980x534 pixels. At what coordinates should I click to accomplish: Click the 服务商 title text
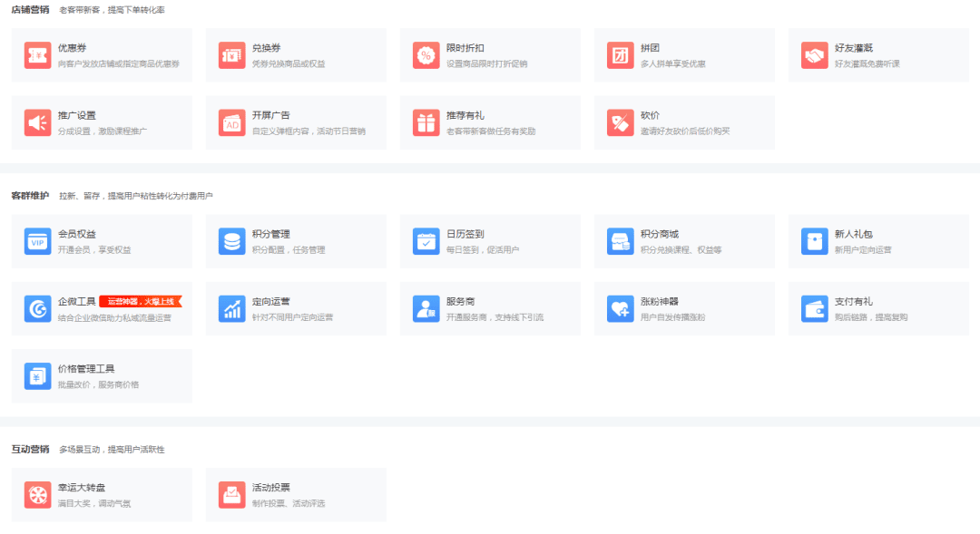tap(461, 302)
